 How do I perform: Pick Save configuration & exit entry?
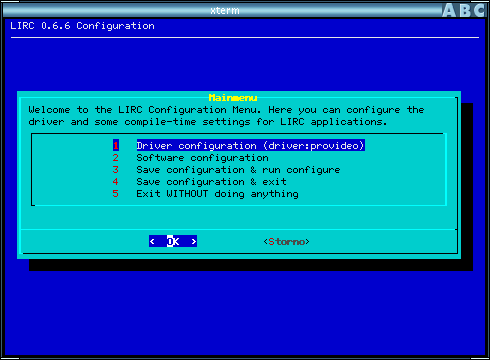tap(211, 182)
